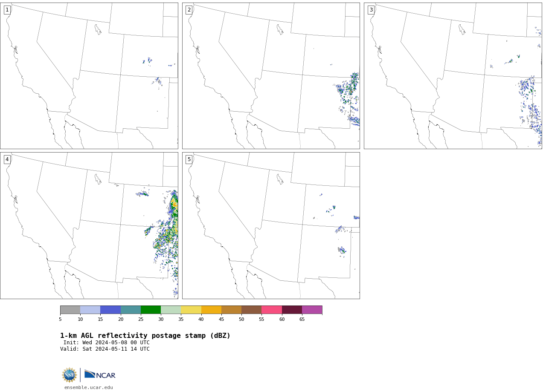Click the dark green 25-30 dBZ swatch
The image size is (546, 392).
pos(151,310)
